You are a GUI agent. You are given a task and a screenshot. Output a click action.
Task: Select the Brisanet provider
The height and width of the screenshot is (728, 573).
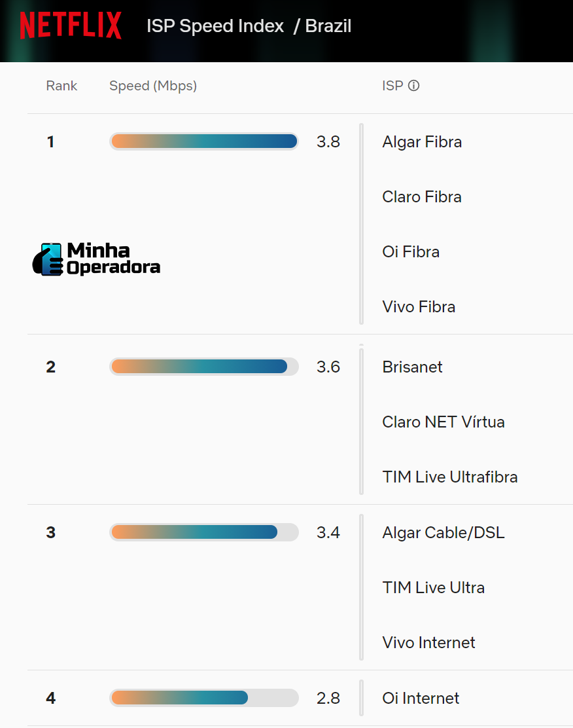pos(412,367)
